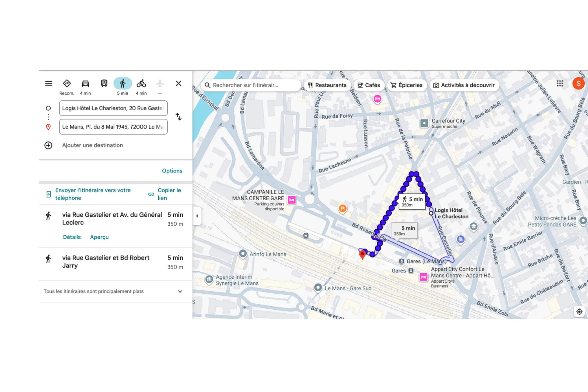This screenshot has width=588, height=392.
Task: Click Copier le lien
Action: coord(169,194)
